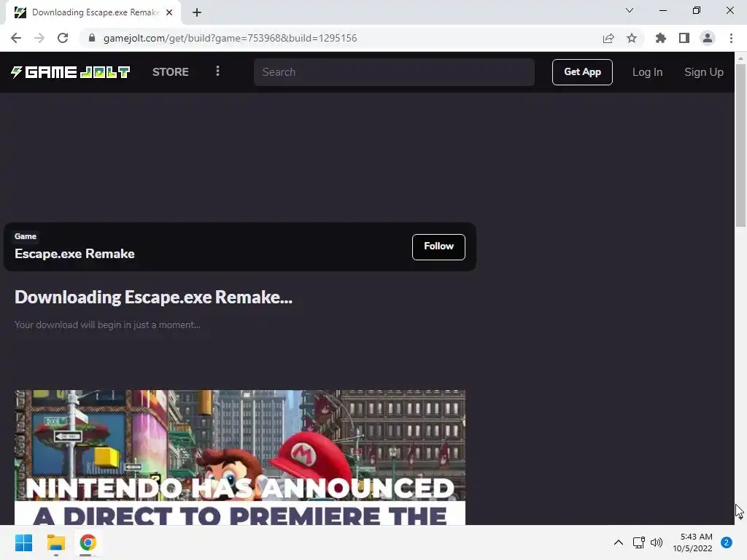Click the Nintendo Direct ad thumbnail
Screen dimensions: 747x560
[239, 458]
